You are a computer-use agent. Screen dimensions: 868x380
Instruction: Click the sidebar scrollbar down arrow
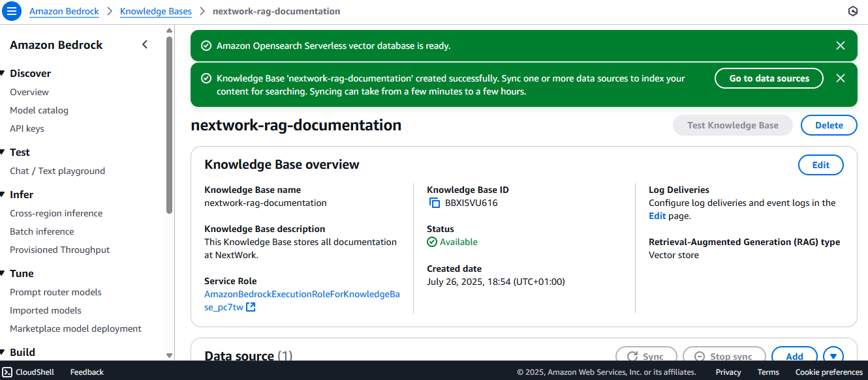[170, 356]
